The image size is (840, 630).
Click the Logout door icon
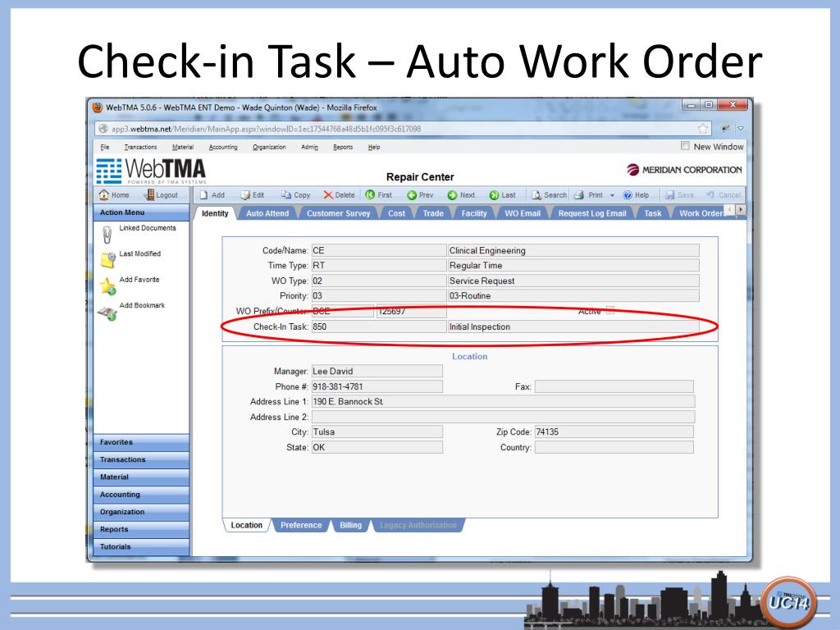pos(149,195)
